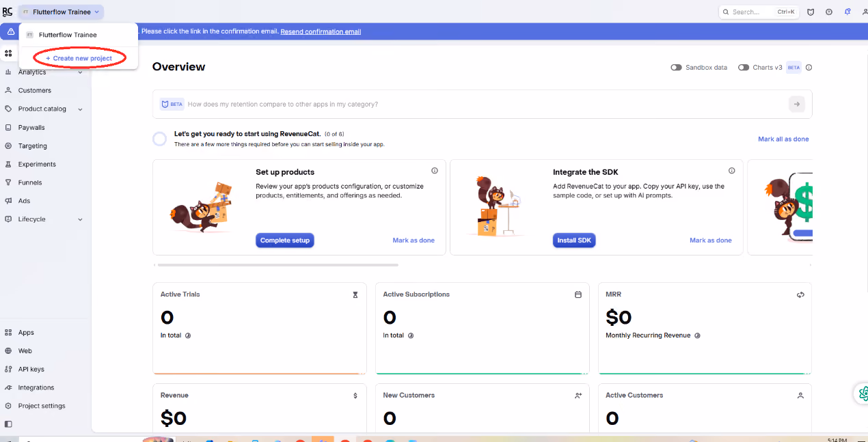Open Web in the sidebar
The image size is (868, 442).
point(25,351)
